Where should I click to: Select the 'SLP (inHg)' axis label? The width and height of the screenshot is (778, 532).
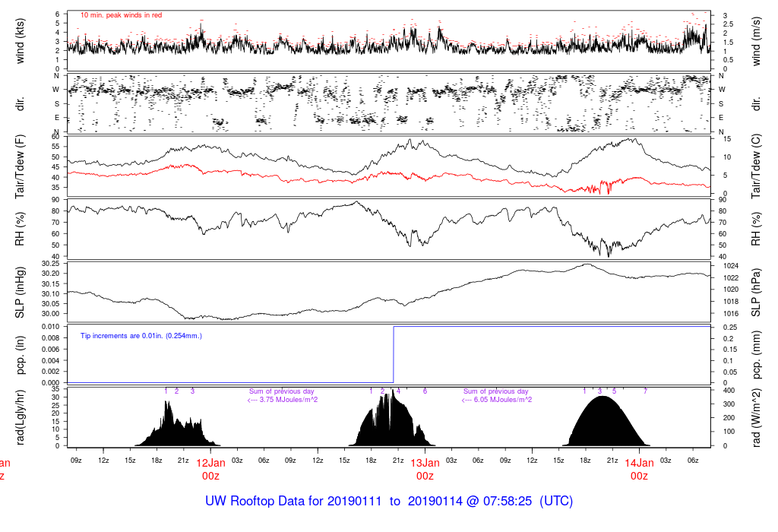[20, 293]
